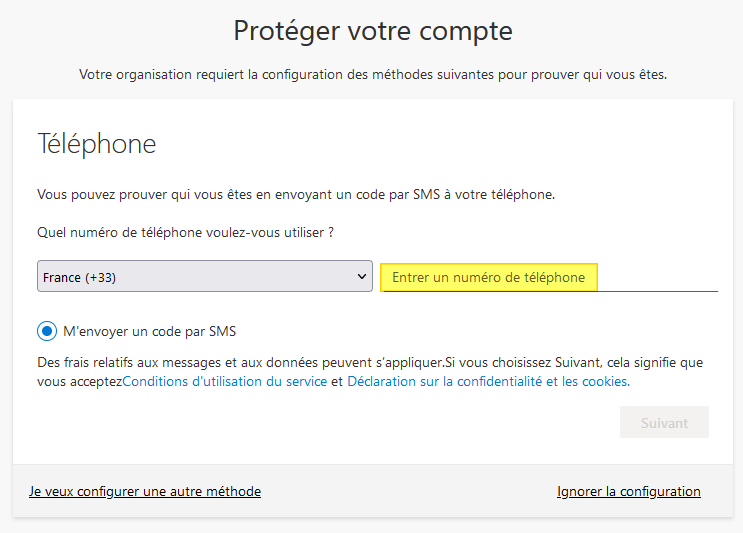Click the underline of the phone field

tap(660, 290)
